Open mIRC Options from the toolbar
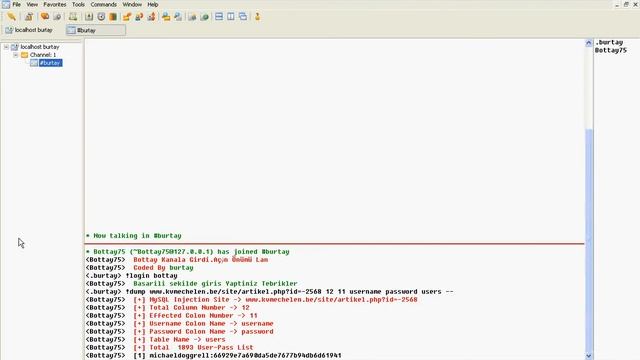The width and height of the screenshot is (640, 360). pyautogui.click(x=29, y=17)
